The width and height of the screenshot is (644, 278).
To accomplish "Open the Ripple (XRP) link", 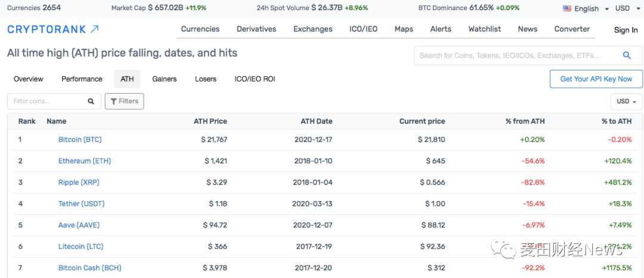I will point(79,183).
